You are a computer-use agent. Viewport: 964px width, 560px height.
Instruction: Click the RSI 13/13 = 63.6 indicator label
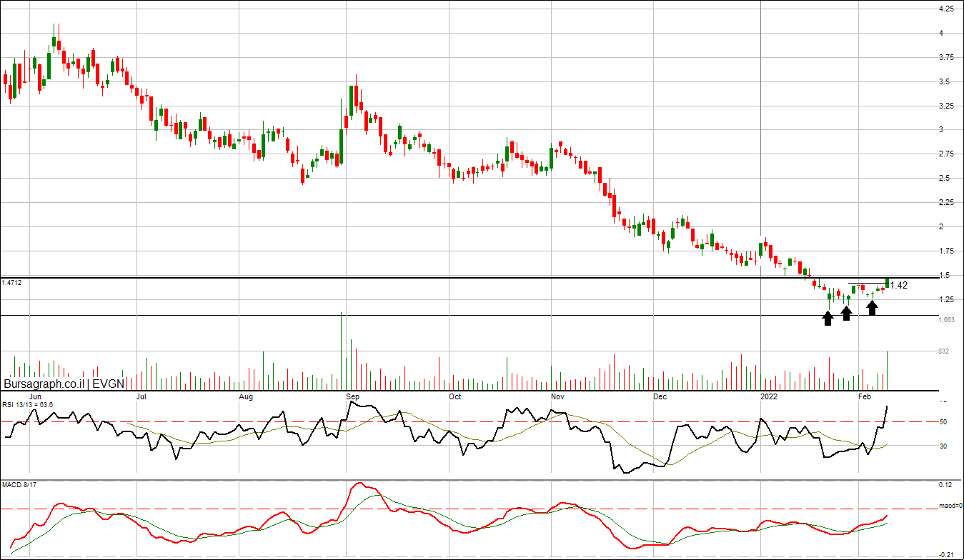coord(28,404)
